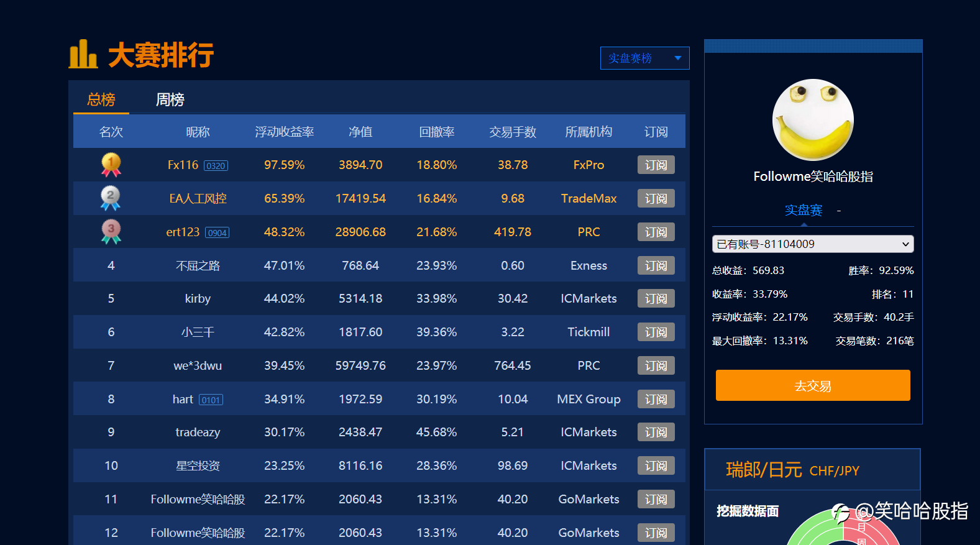Image resolution: width=980 pixels, height=545 pixels.
Task: Open the tradeazy trader nickname
Action: [x=198, y=432]
